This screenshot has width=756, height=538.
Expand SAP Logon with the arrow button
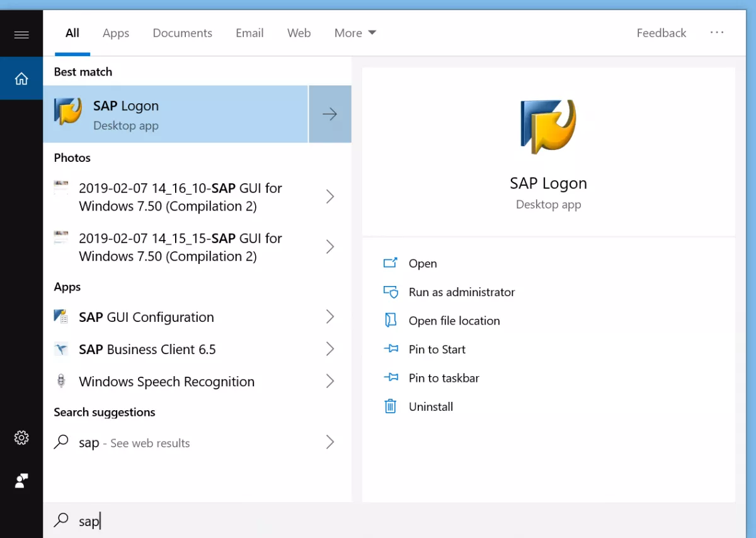click(x=330, y=114)
